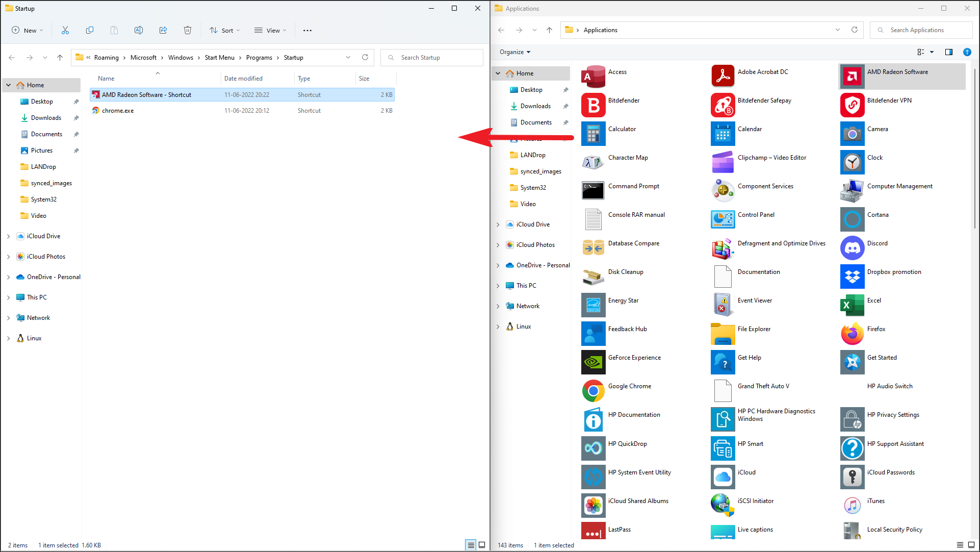Click the Share icon in Startup toolbar
This screenshot has height=552, width=980.
tap(163, 31)
